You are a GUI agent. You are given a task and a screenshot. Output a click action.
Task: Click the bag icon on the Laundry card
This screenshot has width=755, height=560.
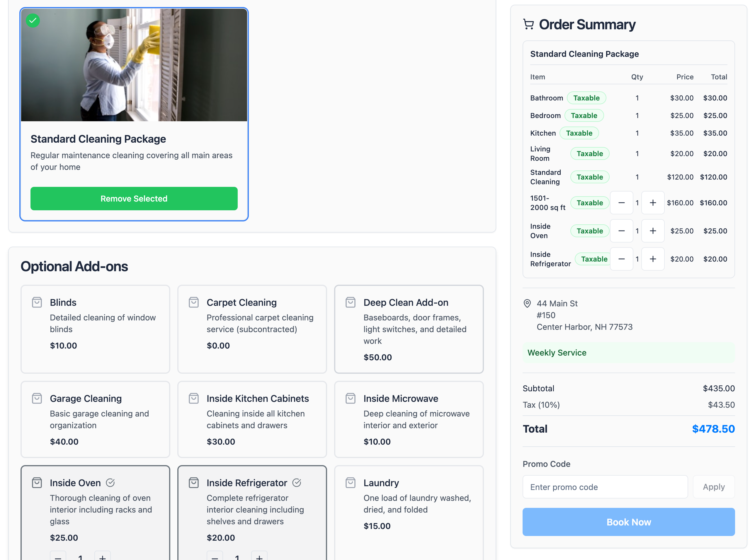tap(351, 482)
